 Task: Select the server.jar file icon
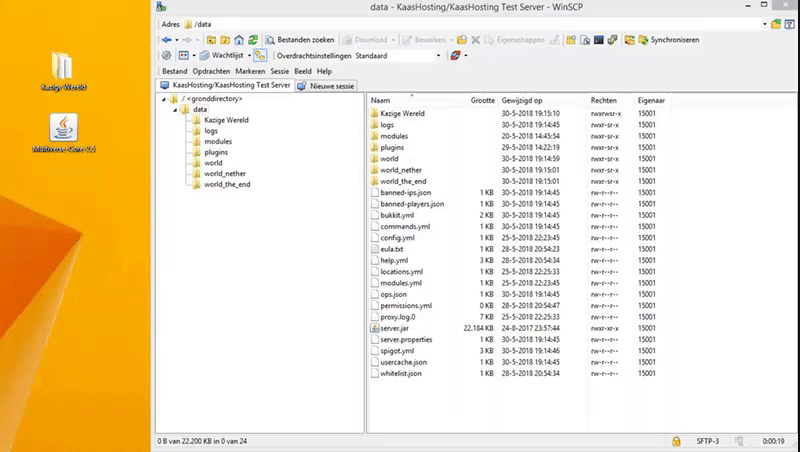point(375,328)
